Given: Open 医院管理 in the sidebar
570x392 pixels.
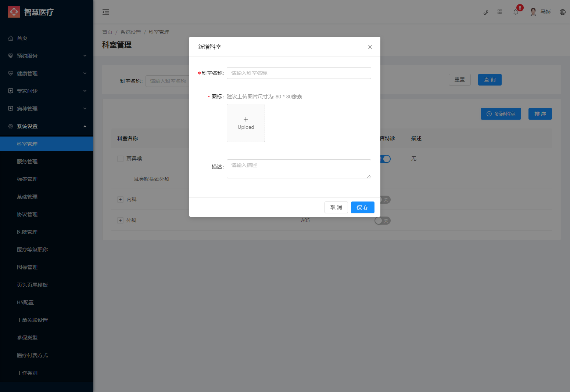Looking at the screenshot, I should point(47,232).
